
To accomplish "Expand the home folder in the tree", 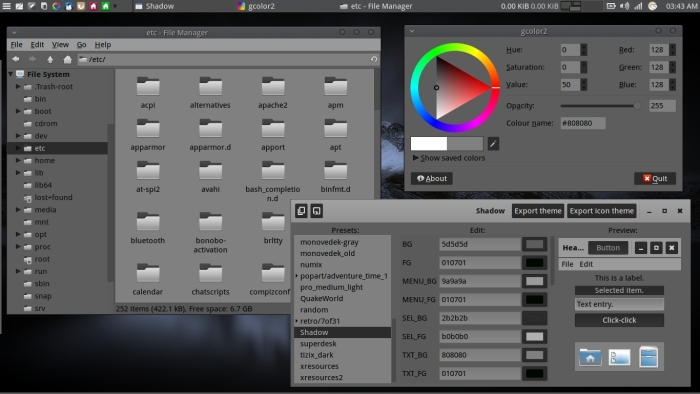I will tap(18, 160).
